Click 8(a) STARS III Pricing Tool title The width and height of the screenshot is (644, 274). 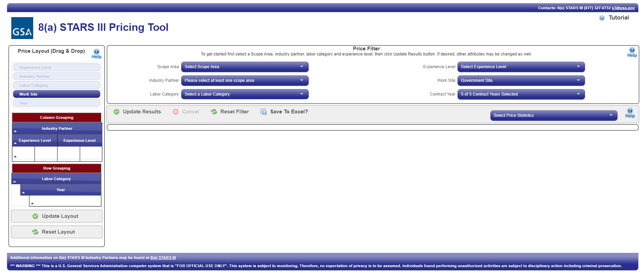103,27
